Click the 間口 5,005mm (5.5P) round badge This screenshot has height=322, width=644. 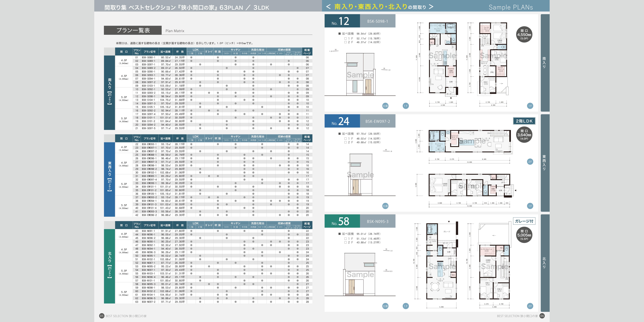click(x=524, y=235)
